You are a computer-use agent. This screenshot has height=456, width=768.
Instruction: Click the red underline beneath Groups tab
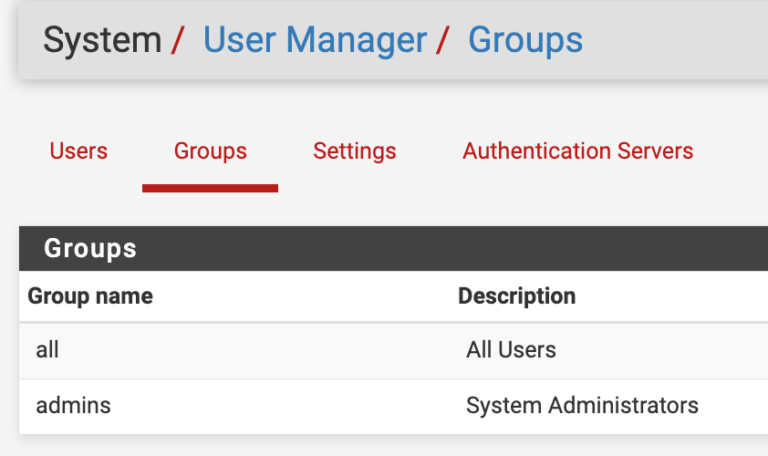210,187
